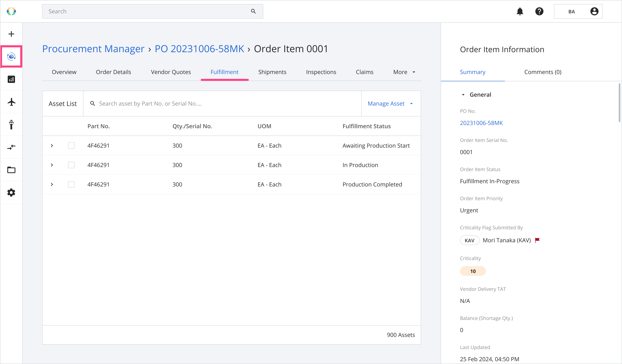Open the folder documents sidebar icon

[x=11, y=170]
